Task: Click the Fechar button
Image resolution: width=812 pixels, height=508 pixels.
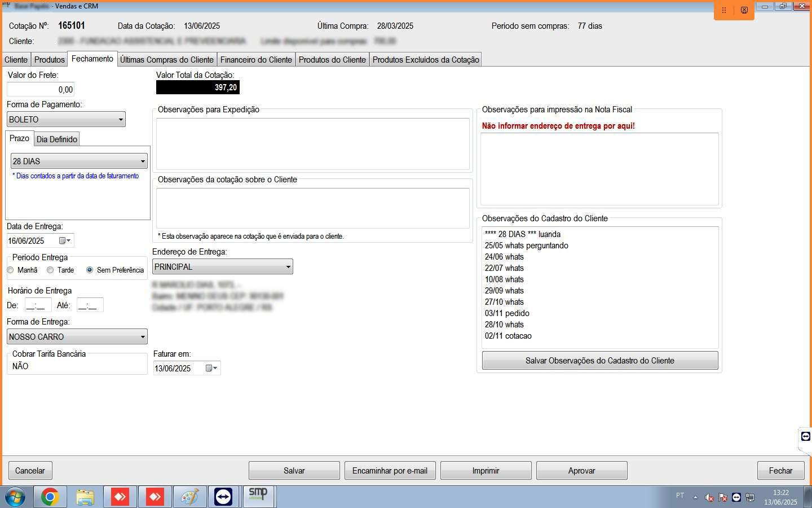Action: click(781, 471)
